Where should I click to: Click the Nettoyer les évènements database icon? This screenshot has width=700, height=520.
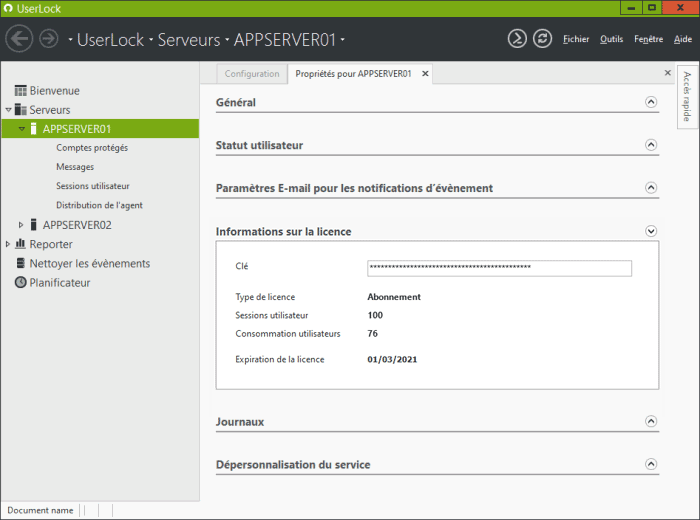point(21,263)
